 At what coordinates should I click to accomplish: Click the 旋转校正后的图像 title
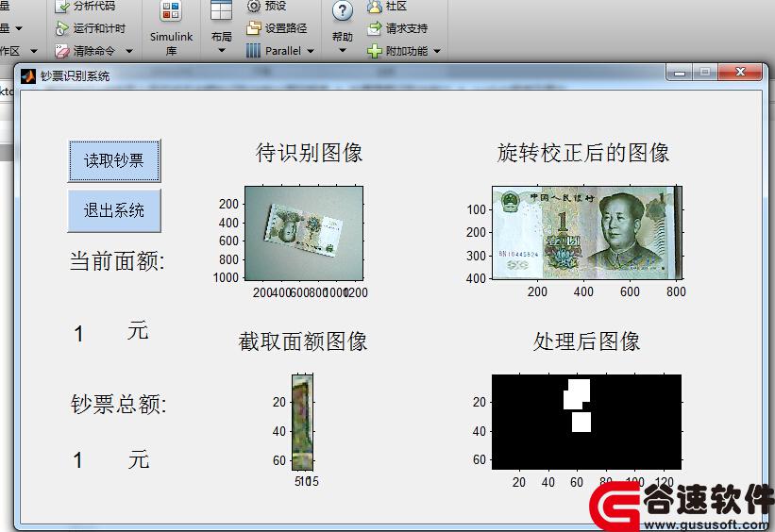point(583,153)
